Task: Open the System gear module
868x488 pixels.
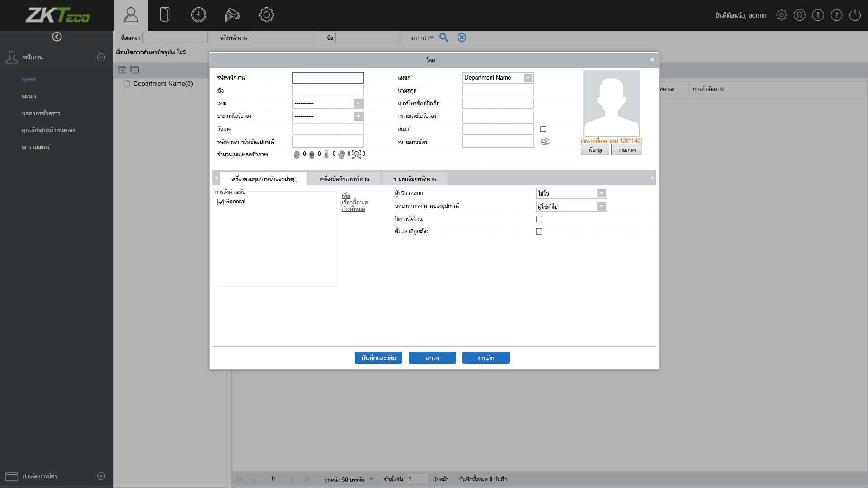Action: click(x=266, y=15)
